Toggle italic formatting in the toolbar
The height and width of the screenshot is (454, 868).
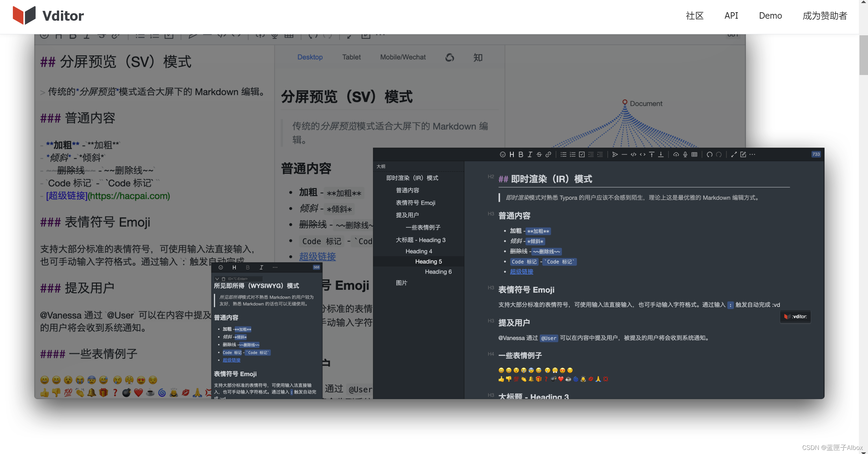530,154
